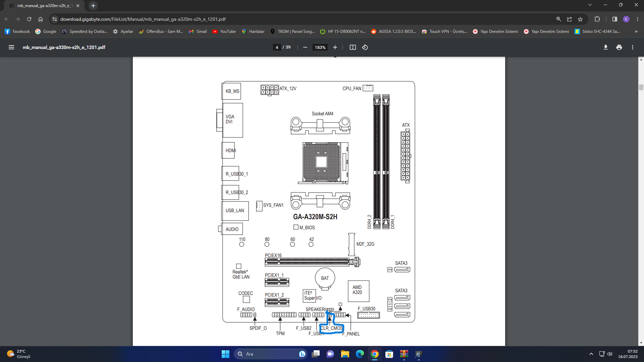Open PDF viewer more actions menu
Viewport: 644px width, 362px height.
click(633, 47)
